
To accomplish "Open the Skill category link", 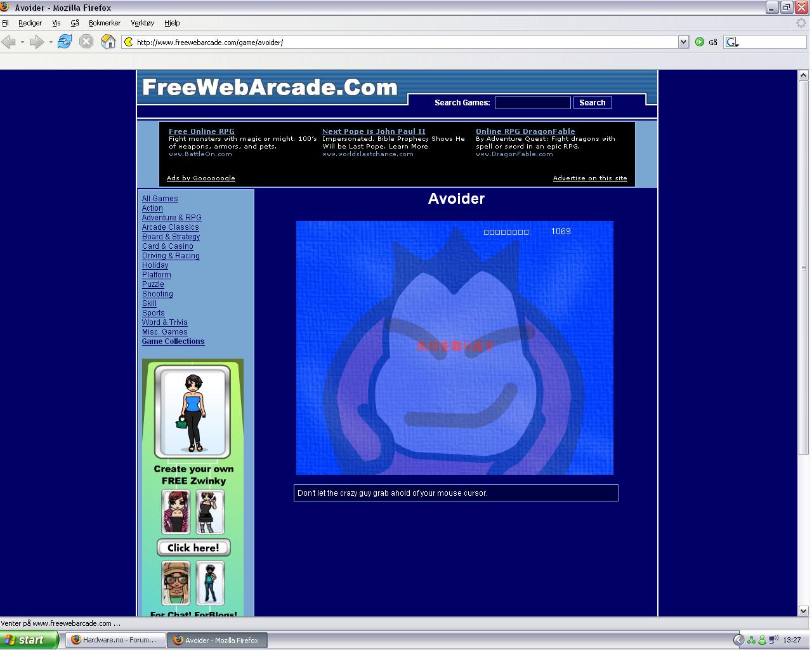I will [149, 303].
